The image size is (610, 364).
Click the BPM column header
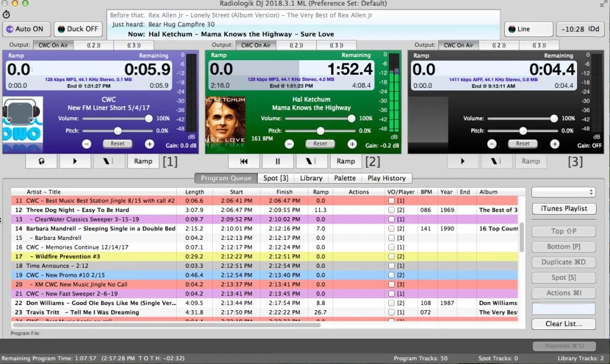pos(426,192)
